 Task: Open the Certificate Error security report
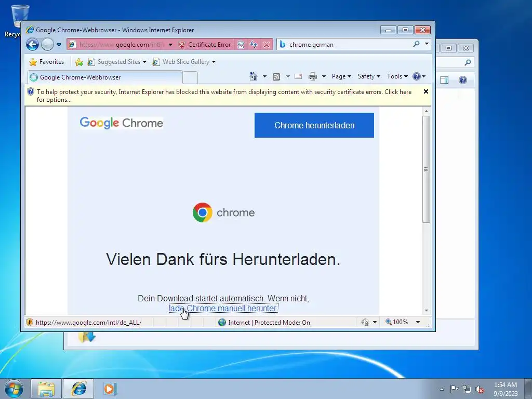point(205,45)
